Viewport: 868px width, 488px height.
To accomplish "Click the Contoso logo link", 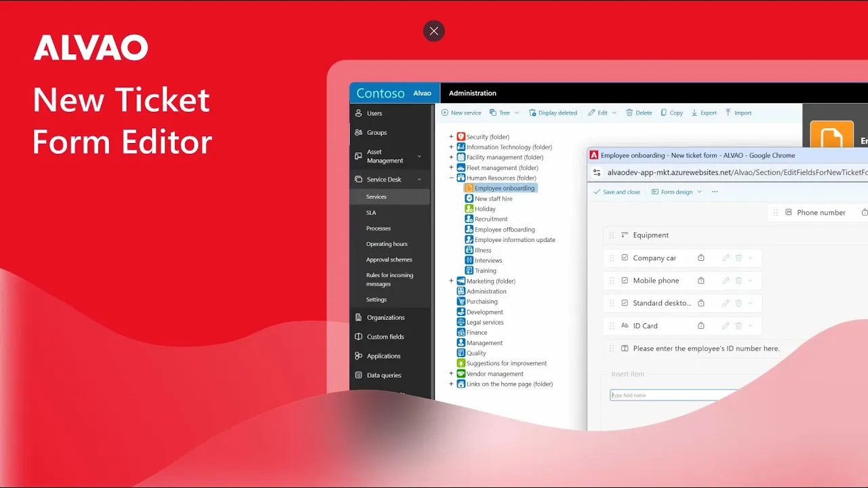I will point(380,94).
